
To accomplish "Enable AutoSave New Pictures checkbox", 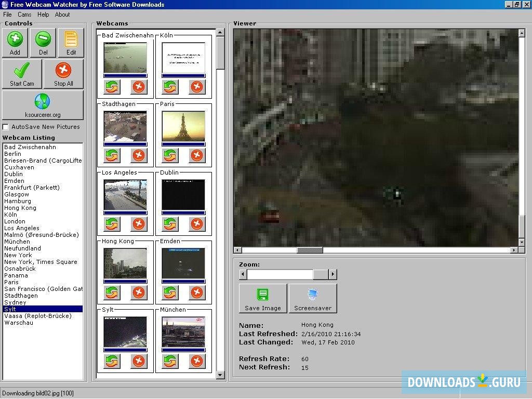I will tap(6, 127).
